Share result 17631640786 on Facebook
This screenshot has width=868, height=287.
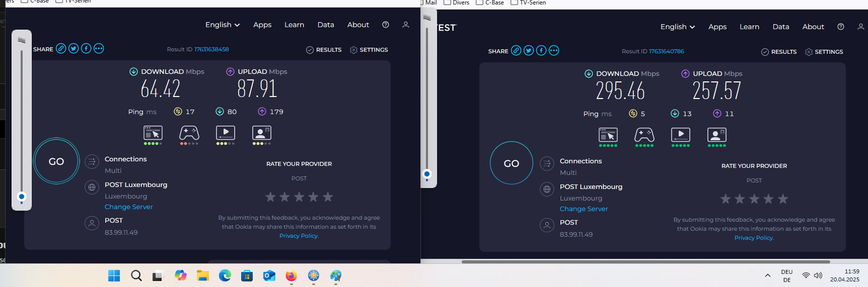[541, 51]
